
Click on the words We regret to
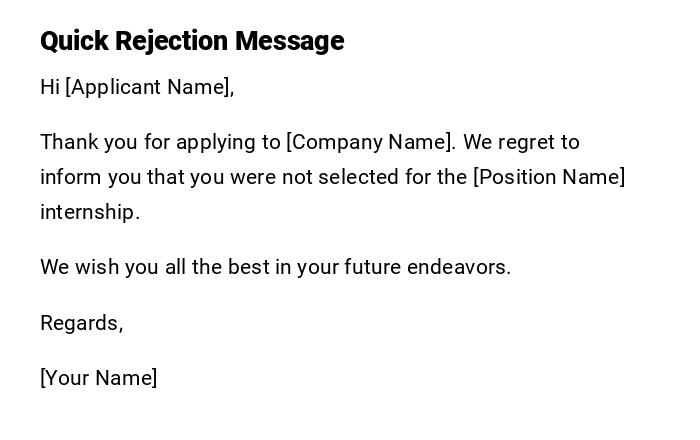pos(522,142)
